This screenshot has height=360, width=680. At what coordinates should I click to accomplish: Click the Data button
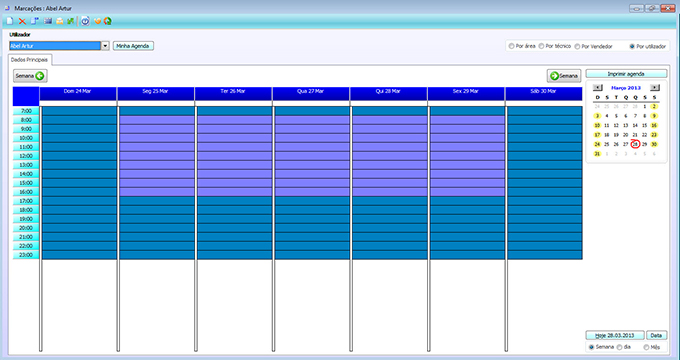[657, 335]
